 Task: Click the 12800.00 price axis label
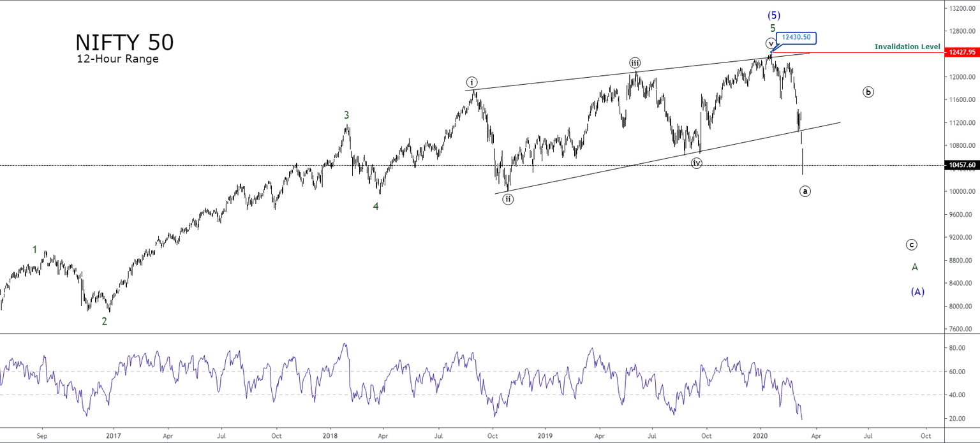click(x=962, y=31)
